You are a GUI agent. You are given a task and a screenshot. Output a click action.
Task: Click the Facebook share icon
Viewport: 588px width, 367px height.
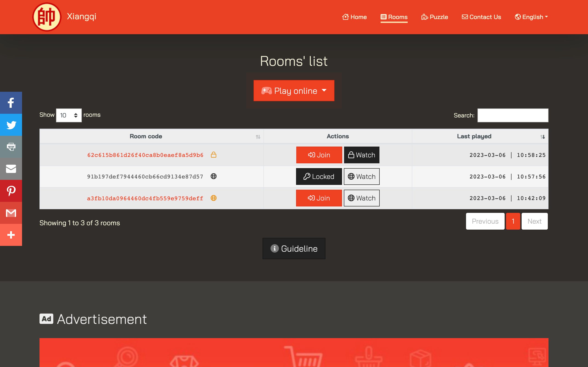point(11,103)
